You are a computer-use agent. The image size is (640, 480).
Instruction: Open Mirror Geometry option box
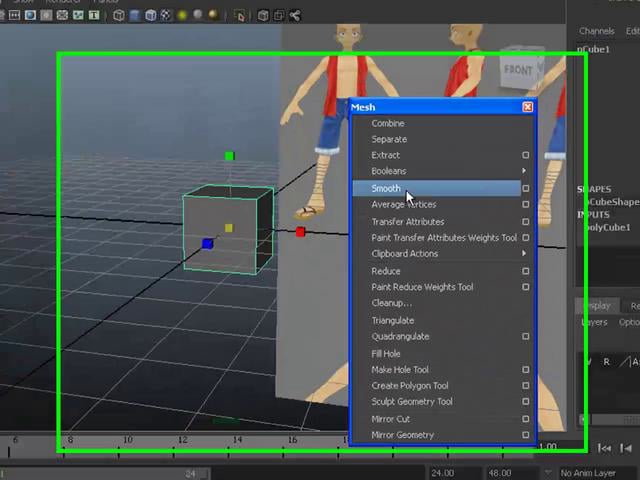[x=526, y=435]
